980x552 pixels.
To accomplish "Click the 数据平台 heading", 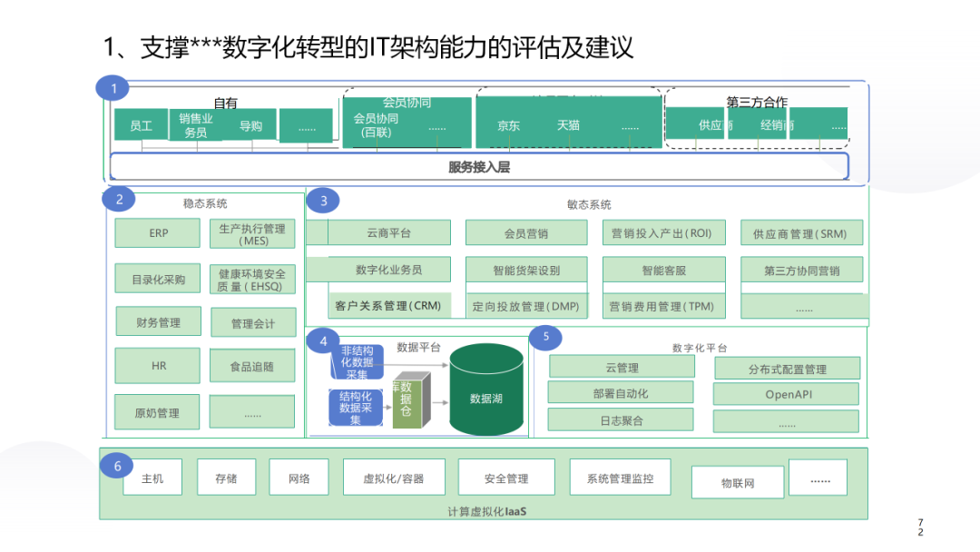I will coord(418,347).
